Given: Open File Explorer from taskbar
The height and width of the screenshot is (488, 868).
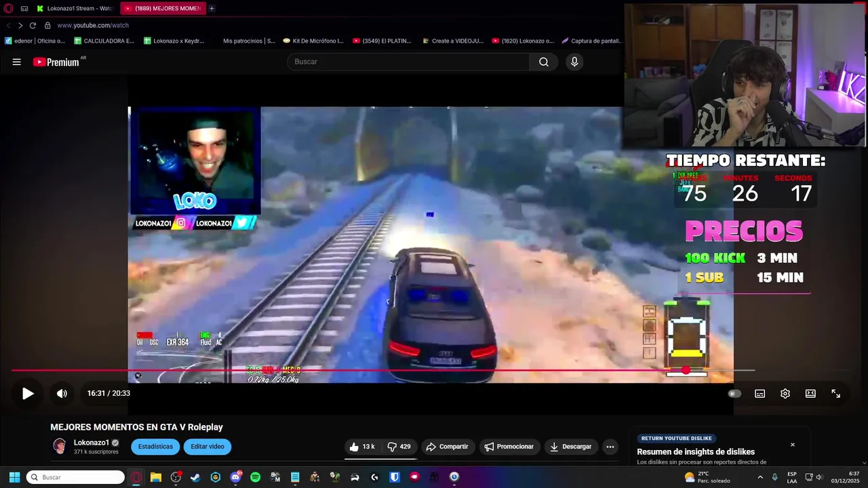Looking at the screenshot, I should pos(156,477).
